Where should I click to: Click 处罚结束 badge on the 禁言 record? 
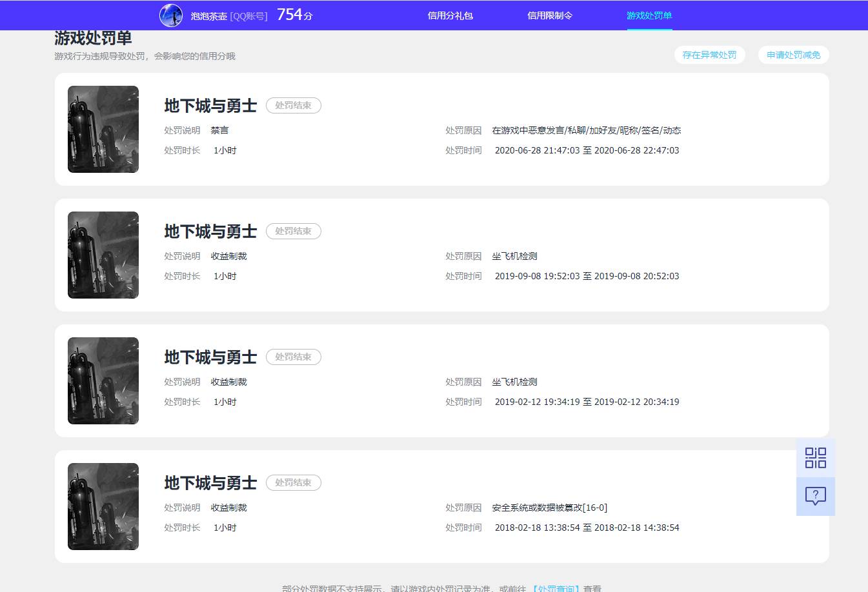click(x=293, y=105)
